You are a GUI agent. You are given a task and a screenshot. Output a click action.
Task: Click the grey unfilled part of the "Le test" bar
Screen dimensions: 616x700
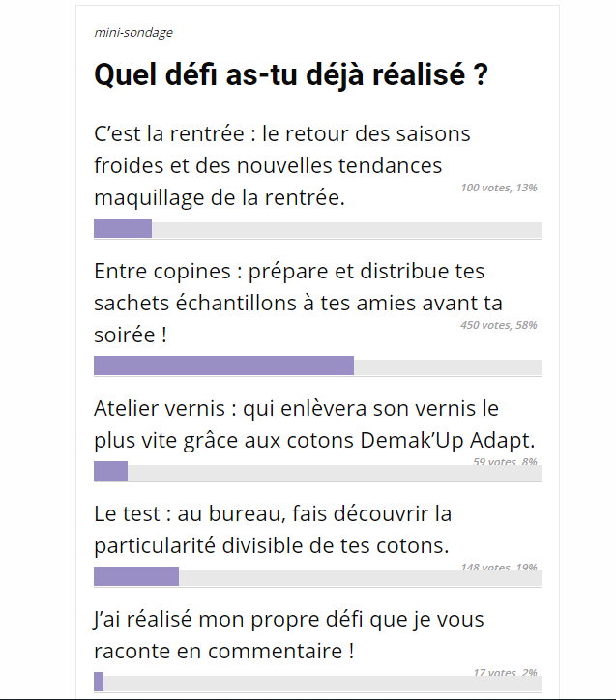(360, 577)
